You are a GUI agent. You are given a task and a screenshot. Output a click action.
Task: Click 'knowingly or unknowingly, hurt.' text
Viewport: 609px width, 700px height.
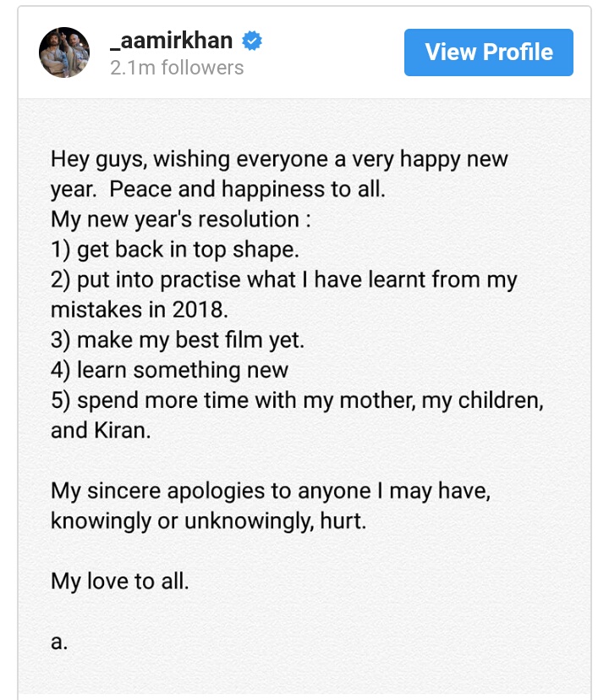[x=208, y=521]
